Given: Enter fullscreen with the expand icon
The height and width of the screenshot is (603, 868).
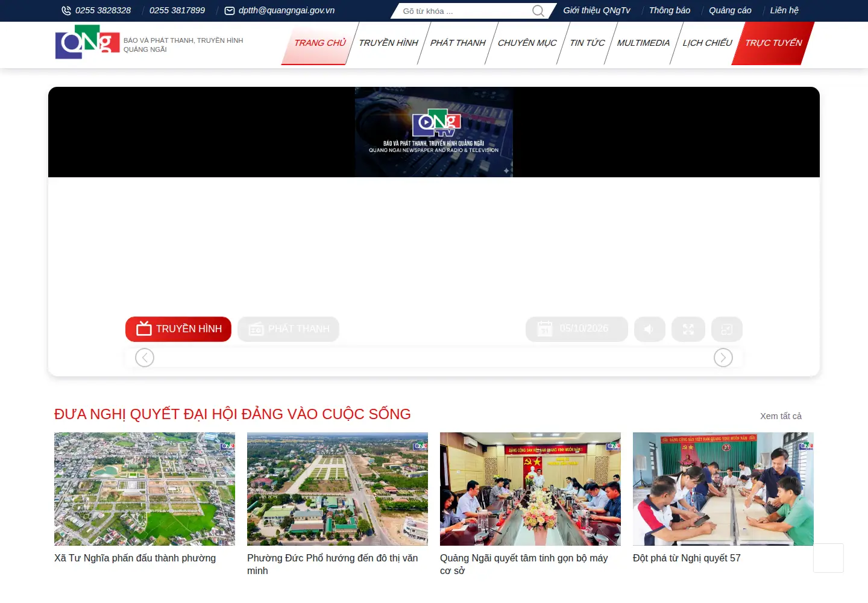Looking at the screenshot, I should (688, 329).
